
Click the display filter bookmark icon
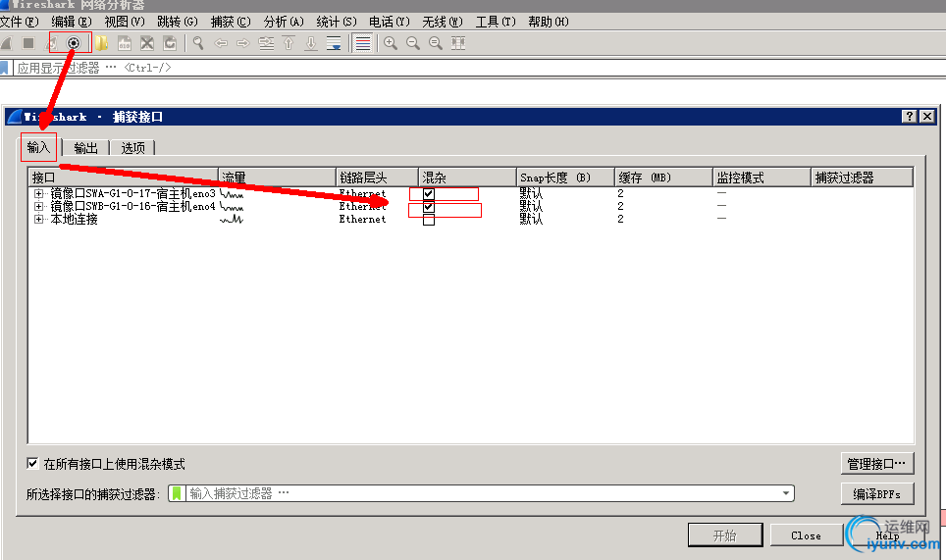(x=4, y=68)
